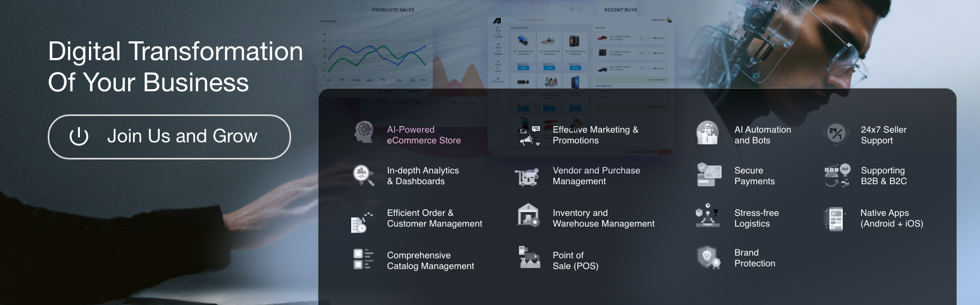Open Native Apps (Android + iOS) link
Viewport: 980px width, 305px height.
point(891,219)
